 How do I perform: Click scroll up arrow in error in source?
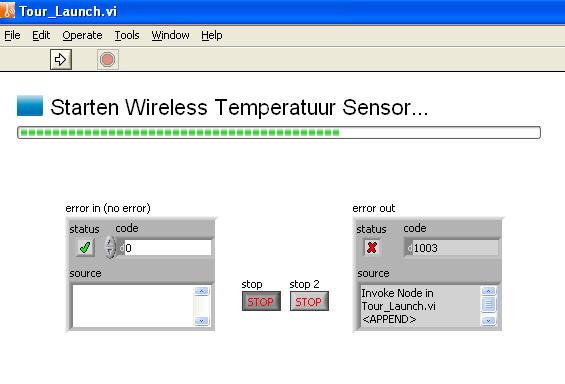coord(201,291)
